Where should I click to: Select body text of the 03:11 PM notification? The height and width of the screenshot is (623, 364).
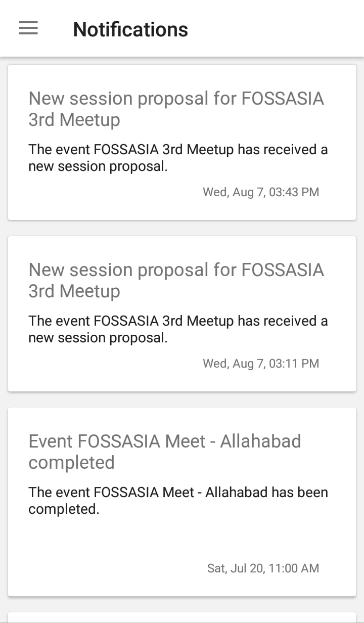[178, 329]
